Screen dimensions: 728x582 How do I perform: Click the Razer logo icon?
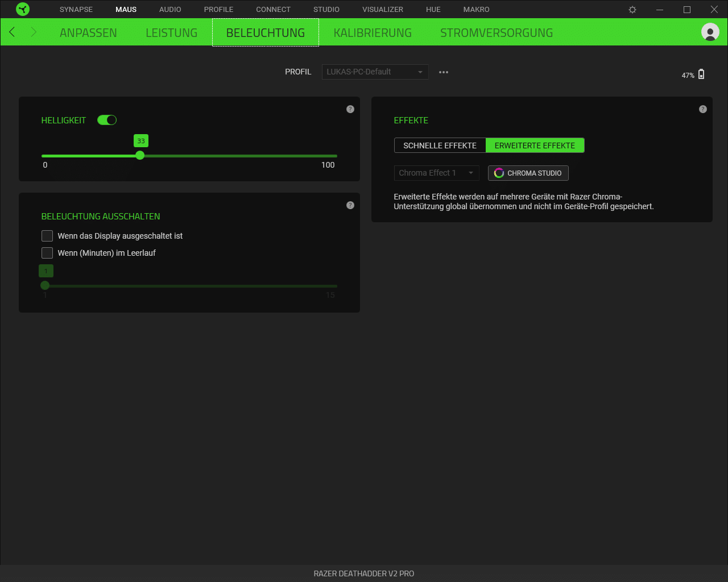(x=23, y=9)
